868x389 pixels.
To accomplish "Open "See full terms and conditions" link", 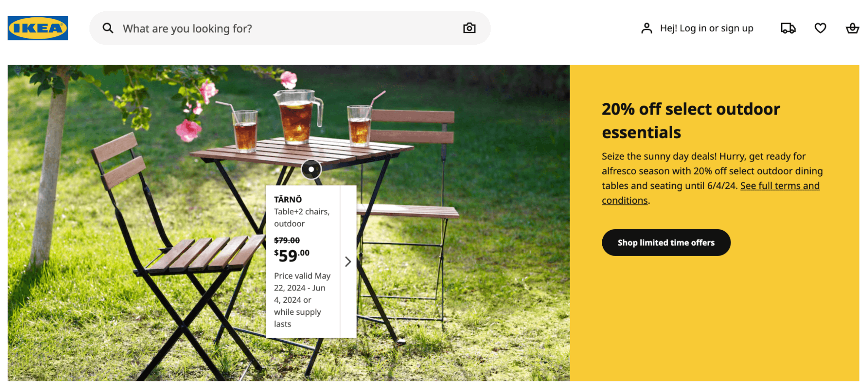I will pyautogui.click(x=711, y=193).
